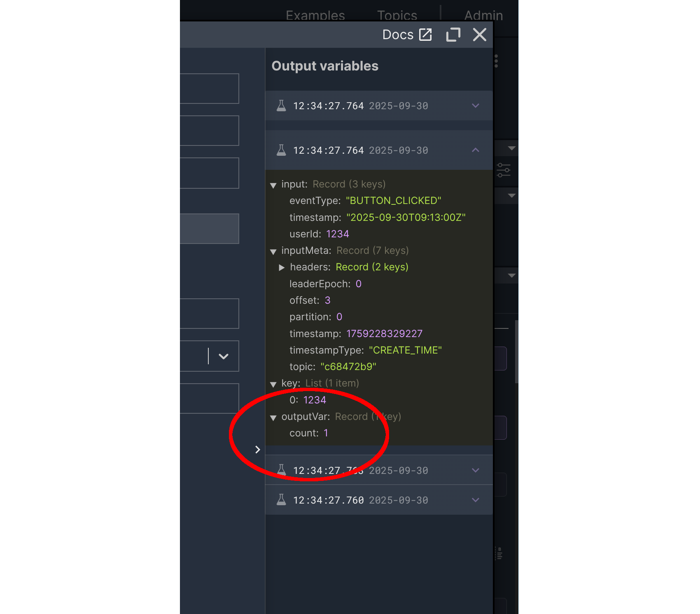Collapse the inputMeta record node

click(273, 251)
